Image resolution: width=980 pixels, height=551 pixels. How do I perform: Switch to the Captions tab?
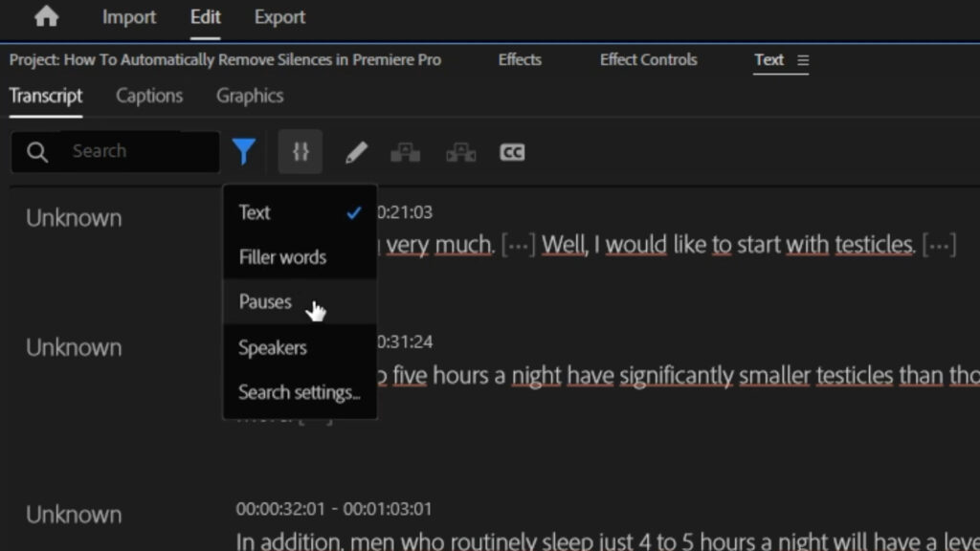(149, 96)
